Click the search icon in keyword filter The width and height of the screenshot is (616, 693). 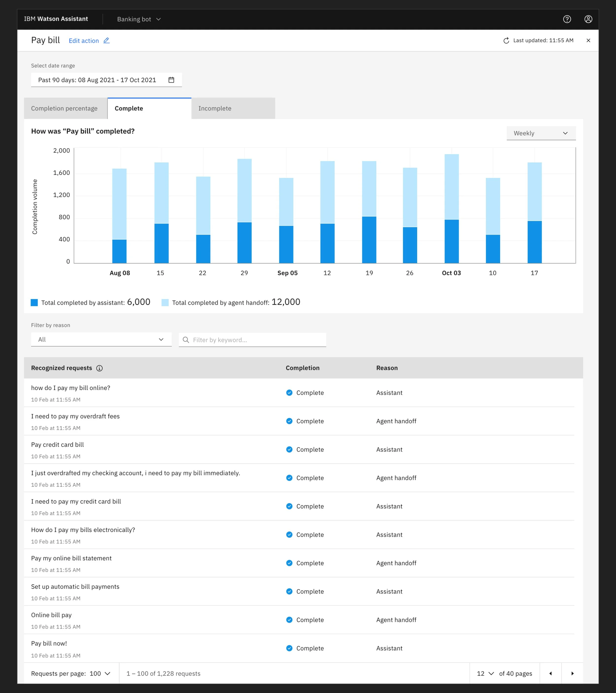(x=186, y=340)
